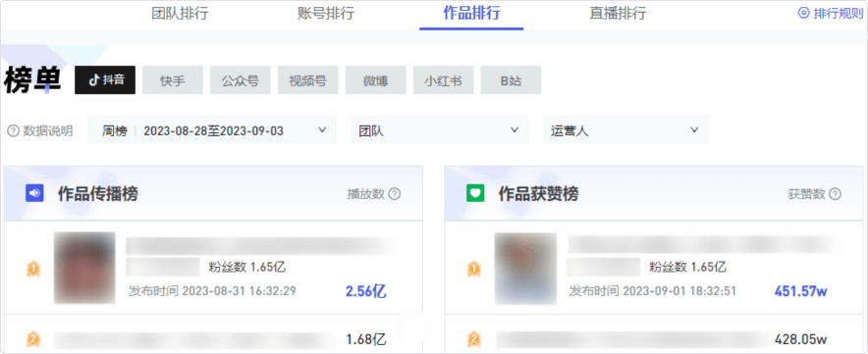The image size is (868, 354).
Task: Expand the 运营人 filter dropdown
Action: click(625, 130)
